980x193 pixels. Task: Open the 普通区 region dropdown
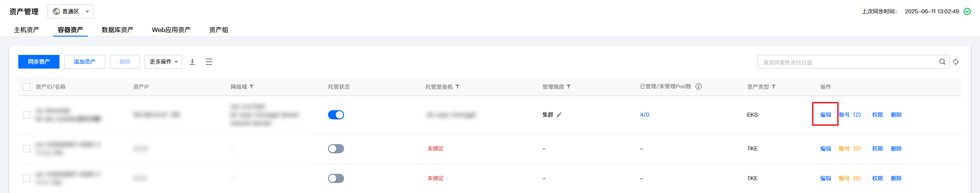(x=70, y=11)
